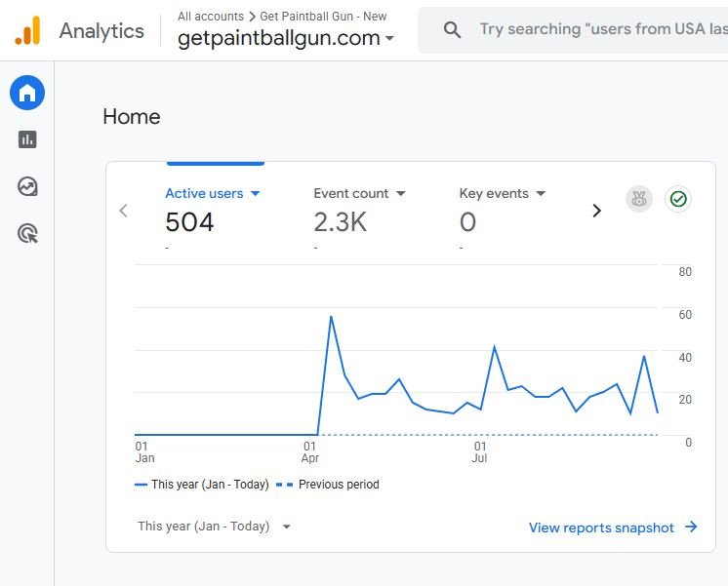Click the 01 Jan axis label
Screen dimensions: 728x586
(x=144, y=452)
